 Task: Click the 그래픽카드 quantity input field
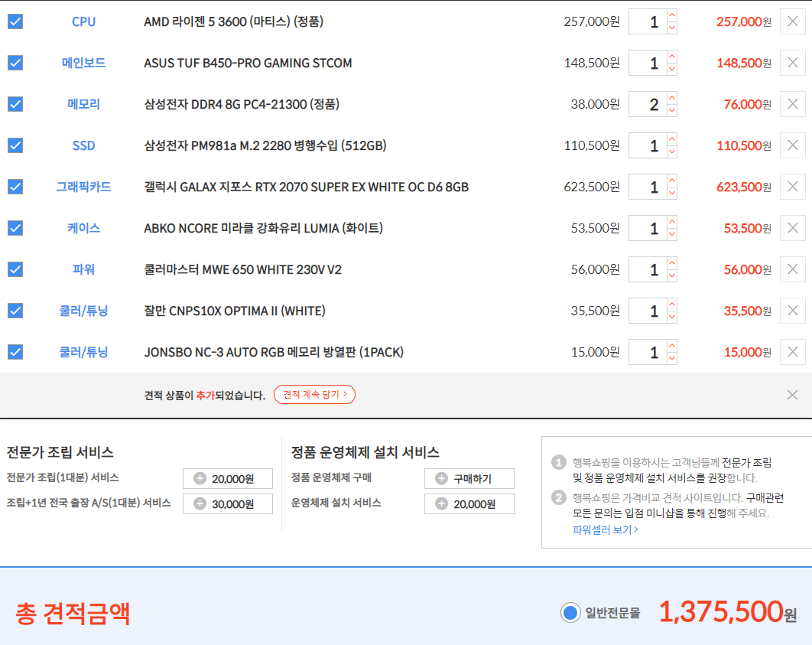(648, 187)
